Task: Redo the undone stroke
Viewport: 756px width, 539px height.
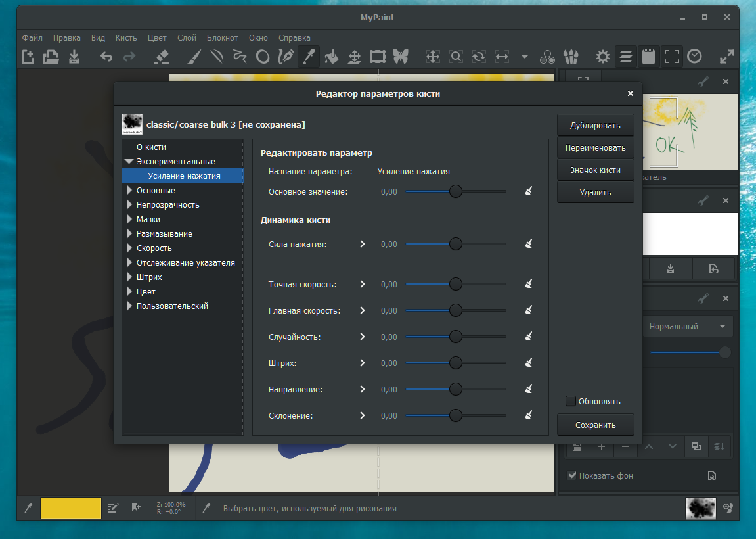Action: point(129,57)
